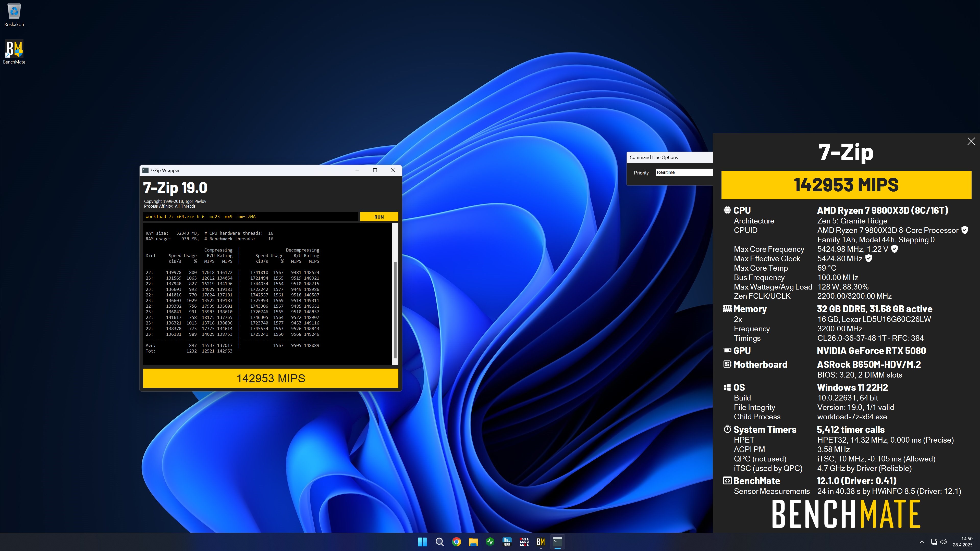This screenshot has width=980, height=551.
Task: Open the volume control tray icon
Action: (x=944, y=542)
